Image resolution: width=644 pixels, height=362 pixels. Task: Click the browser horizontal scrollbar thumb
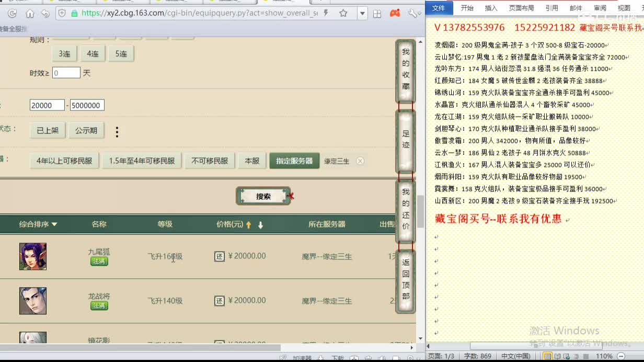pyautogui.click(x=140, y=347)
